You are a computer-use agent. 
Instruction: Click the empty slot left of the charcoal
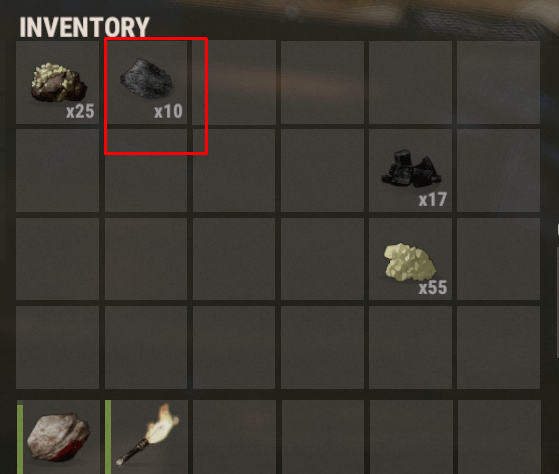tap(322, 170)
